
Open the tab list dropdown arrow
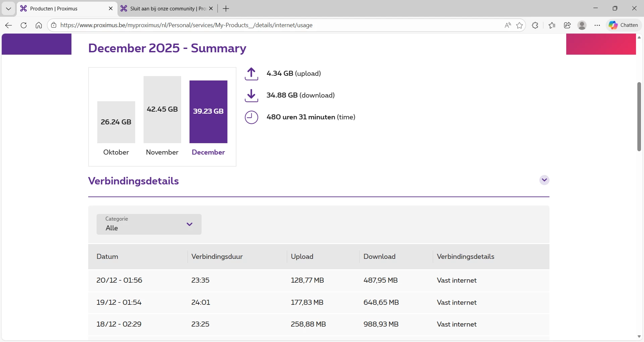click(8, 9)
